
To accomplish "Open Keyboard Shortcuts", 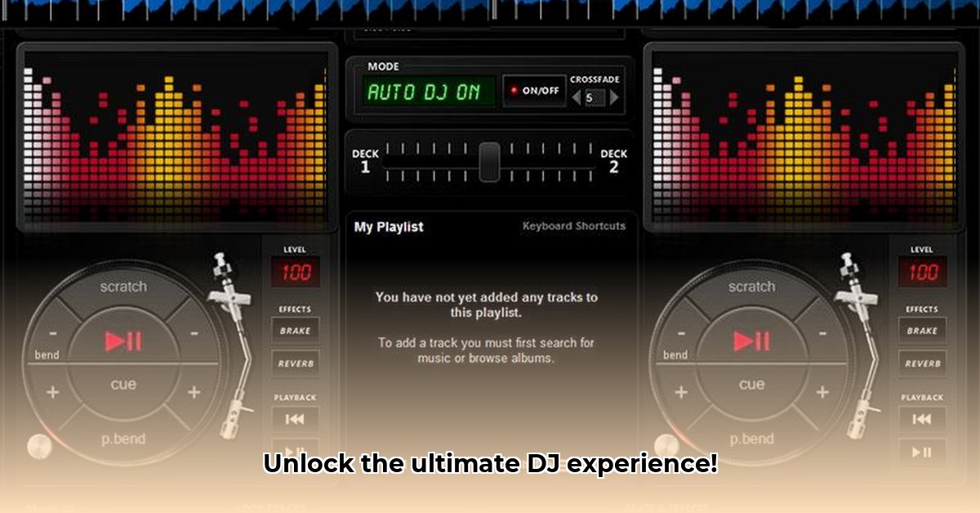I will click(x=575, y=226).
